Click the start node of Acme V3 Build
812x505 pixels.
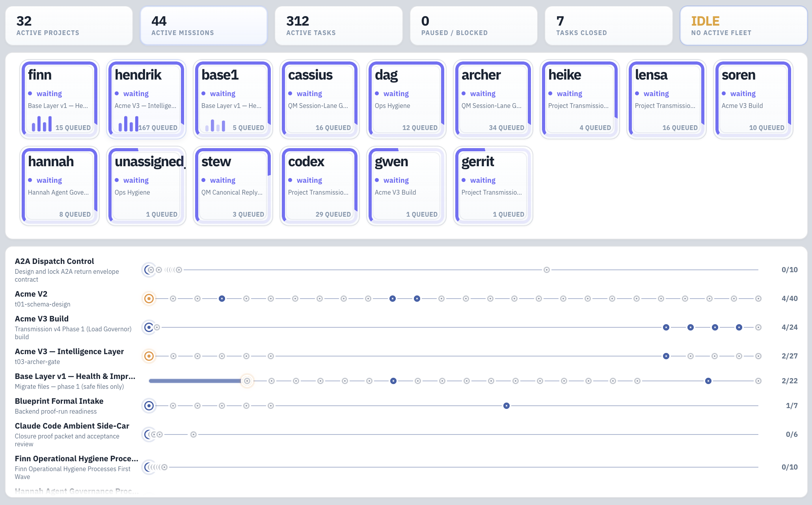coord(149,327)
